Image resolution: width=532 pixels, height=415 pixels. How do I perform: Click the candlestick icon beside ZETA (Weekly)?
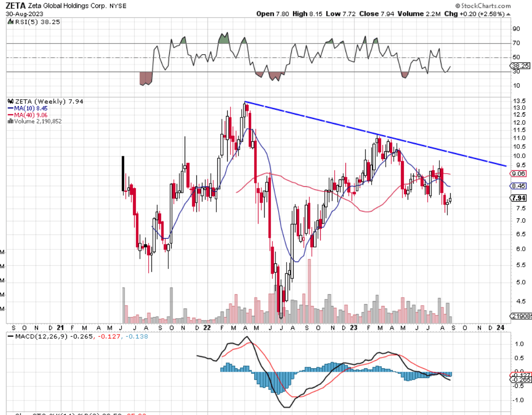tap(10, 101)
